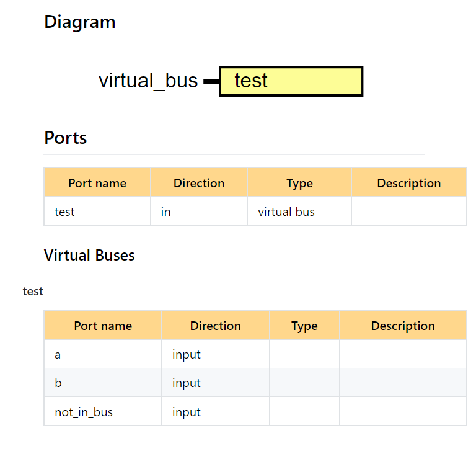Click the Port name header in the Virtual Buses table
This screenshot has height=459, width=476.
pyautogui.click(x=103, y=326)
